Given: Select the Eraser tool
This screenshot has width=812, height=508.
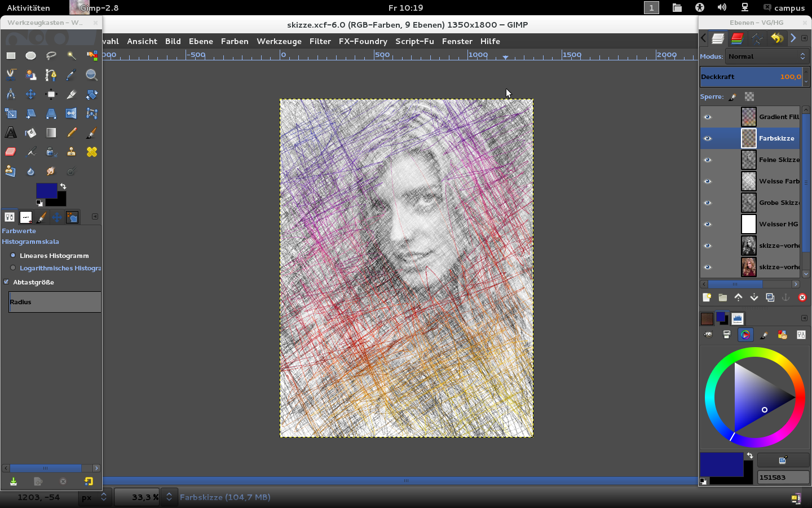Looking at the screenshot, I should pyautogui.click(x=11, y=152).
